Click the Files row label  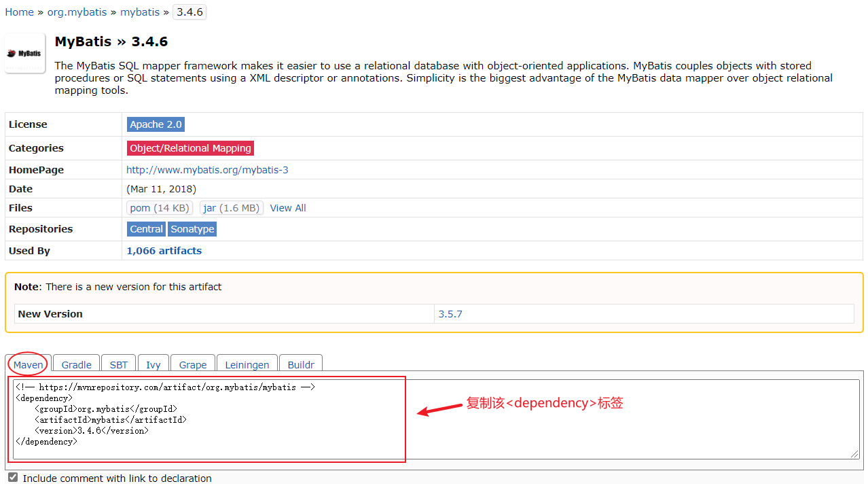(x=20, y=208)
